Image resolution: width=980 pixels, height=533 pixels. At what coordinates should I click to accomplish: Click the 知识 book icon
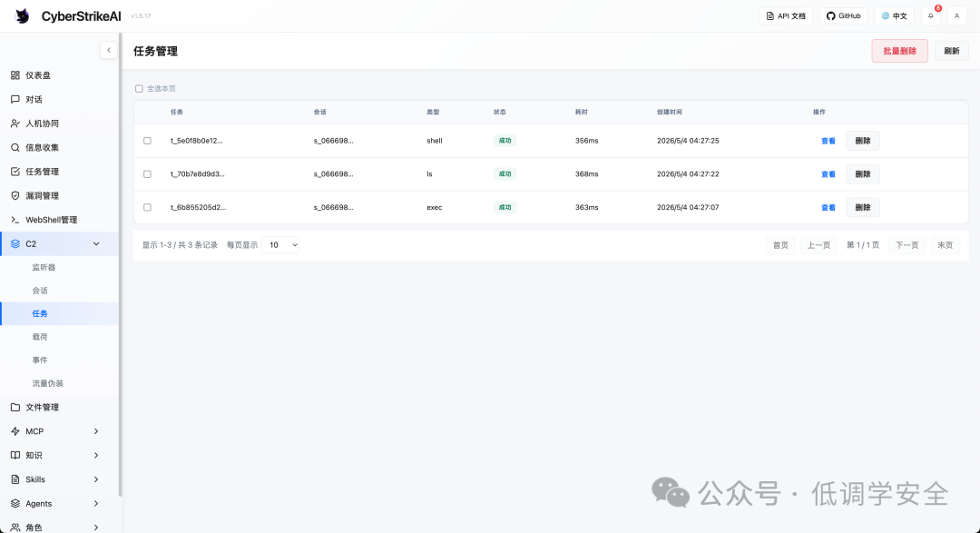click(x=15, y=456)
